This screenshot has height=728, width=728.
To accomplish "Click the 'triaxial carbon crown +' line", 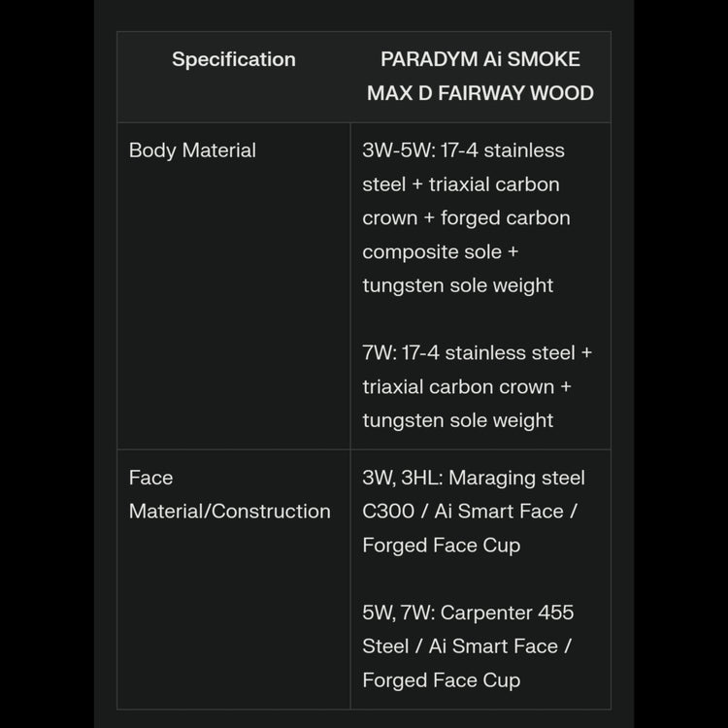I will (467, 386).
